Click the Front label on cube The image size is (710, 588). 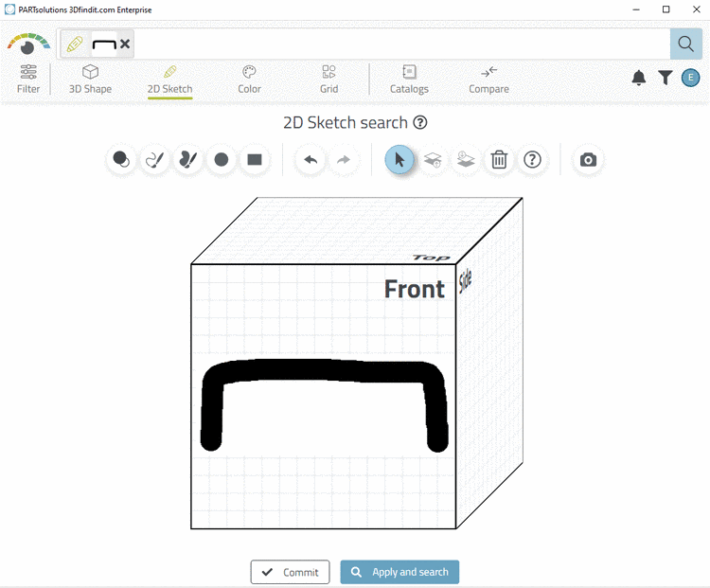click(415, 289)
